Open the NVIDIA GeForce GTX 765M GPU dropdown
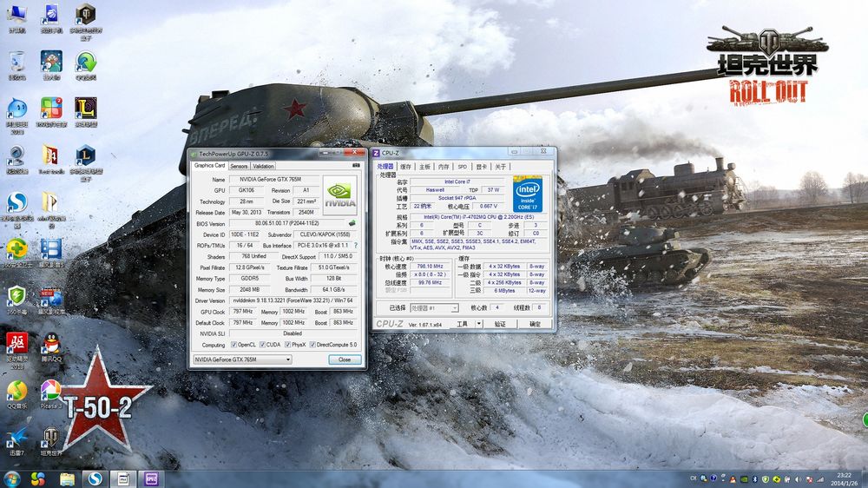The width and height of the screenshot is (868, 488). 242,359
